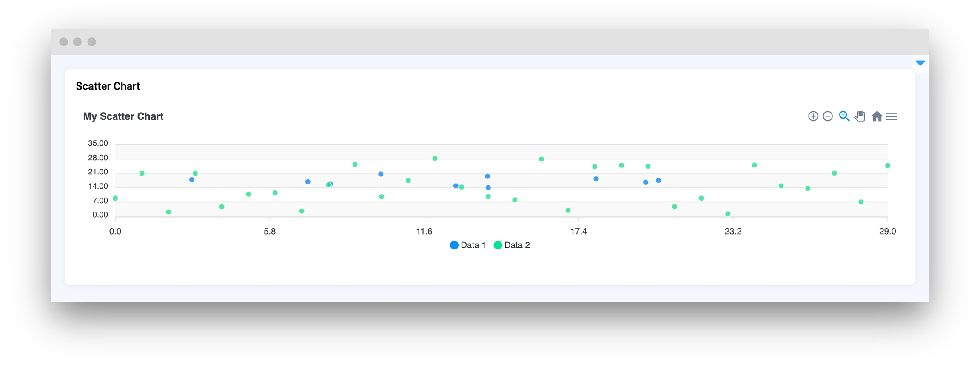
Task: Click the green data point at x 29.0
Action: click(887, 166)
